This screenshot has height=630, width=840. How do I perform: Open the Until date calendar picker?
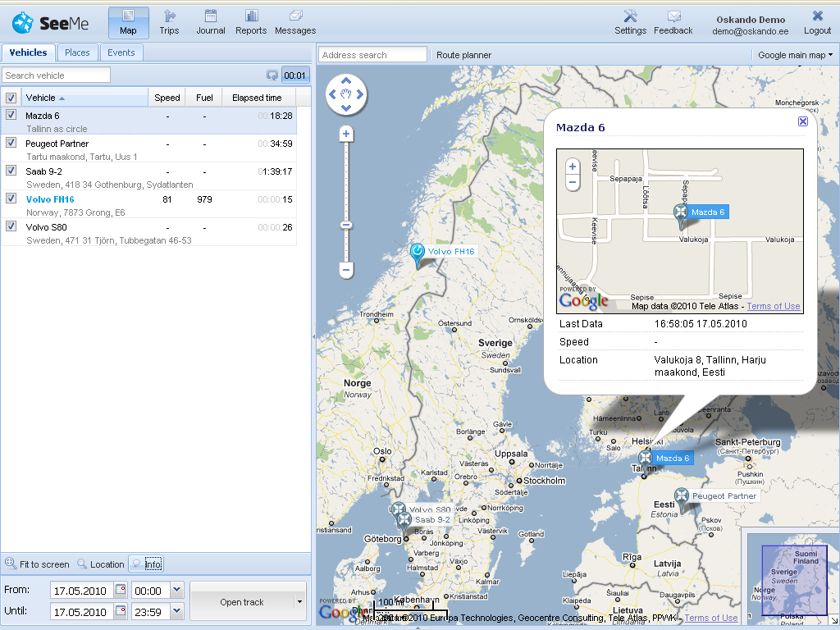click(x=121, y=610)
